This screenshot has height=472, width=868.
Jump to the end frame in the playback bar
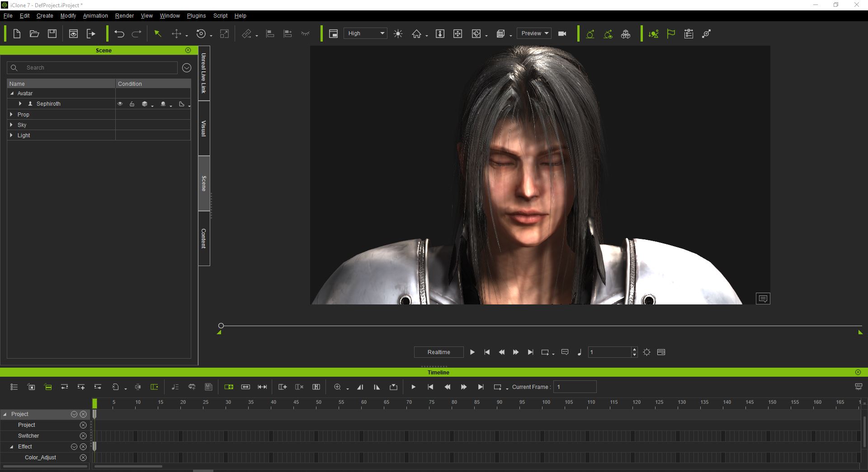[530, 352]
